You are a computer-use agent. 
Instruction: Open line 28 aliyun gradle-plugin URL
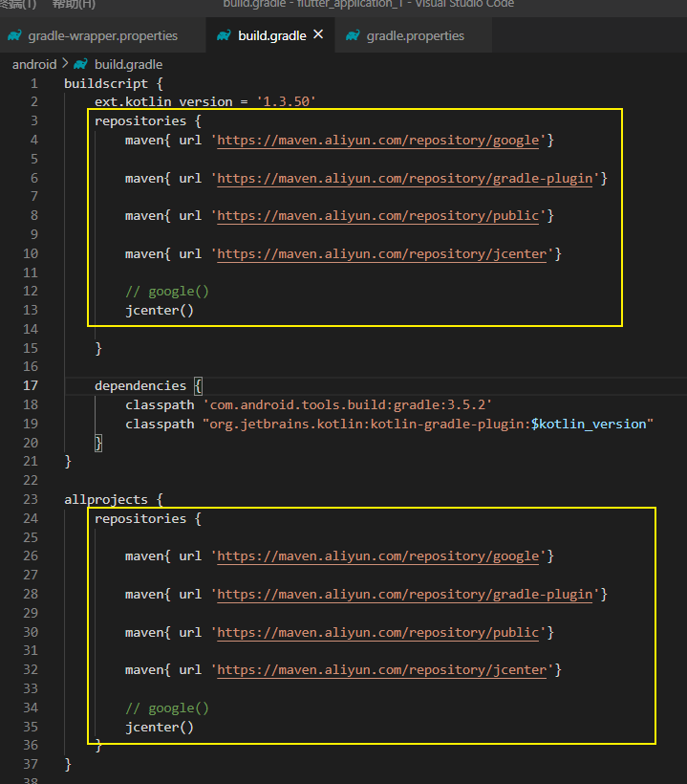pyautogui.click(x=405, y=594)
